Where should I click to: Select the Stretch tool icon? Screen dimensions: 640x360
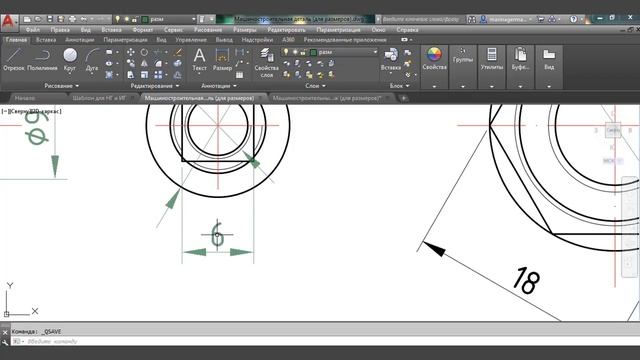tap(131, 75)
